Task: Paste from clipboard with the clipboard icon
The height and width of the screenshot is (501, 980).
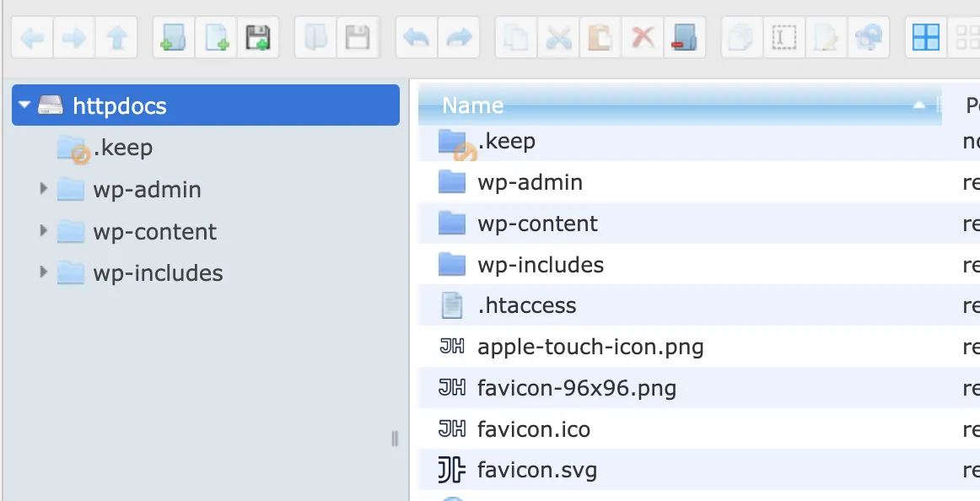Action: (600, 37)
